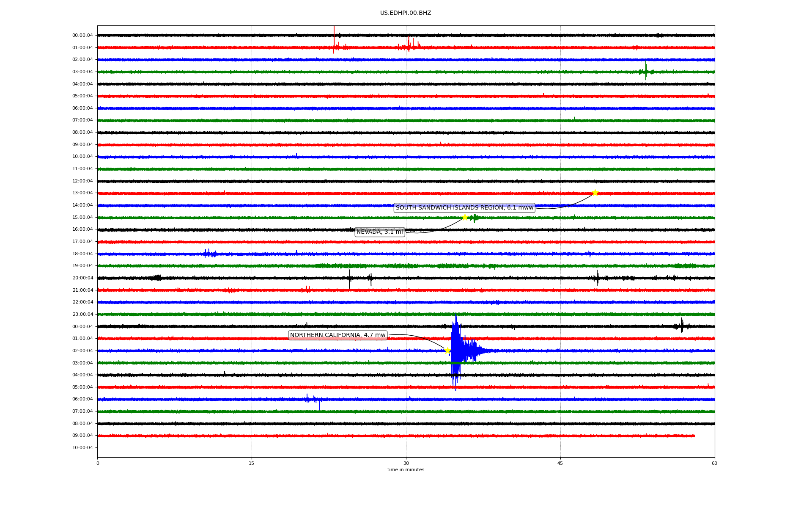
Task: Click the 15 tick on the time axis
Action: (252, 463)
